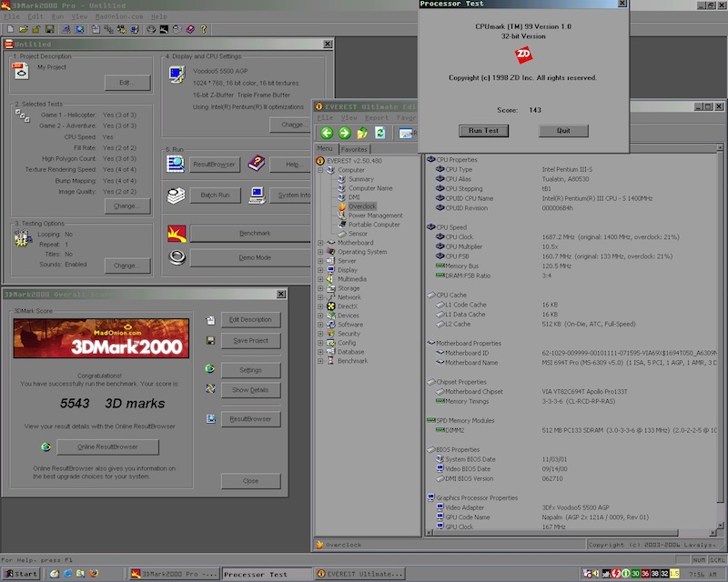Select Power Management in the EVEREST tree
This screenshot has height=582, width=728.
(x=376, y=216)
